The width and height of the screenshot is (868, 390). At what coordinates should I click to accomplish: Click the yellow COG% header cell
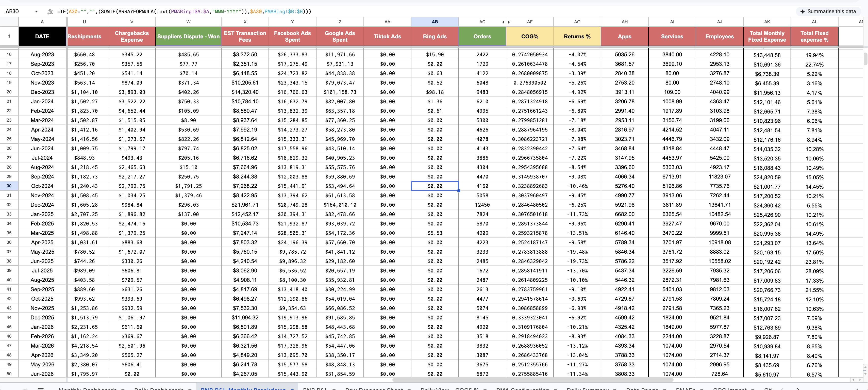pyautogui.click(x=530, y=36)
